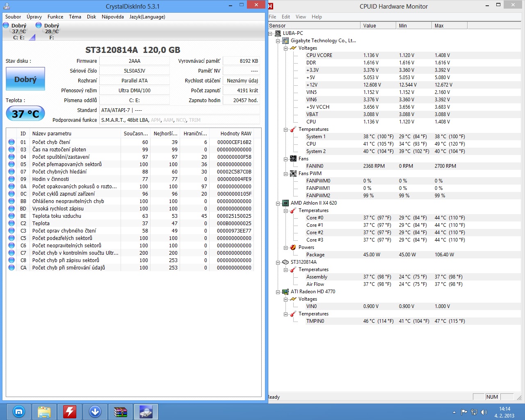Open Soubor menu in CrystalDiskInfo
The image size is (525, 420).
[x=13, y=17]
